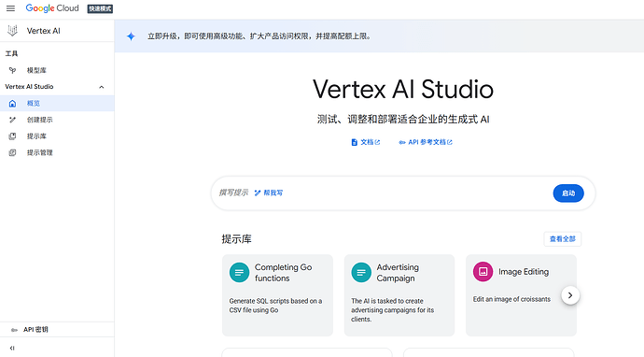Click the 工具 section label
Screen dimensions: 644x357
(x=11, y=53)
